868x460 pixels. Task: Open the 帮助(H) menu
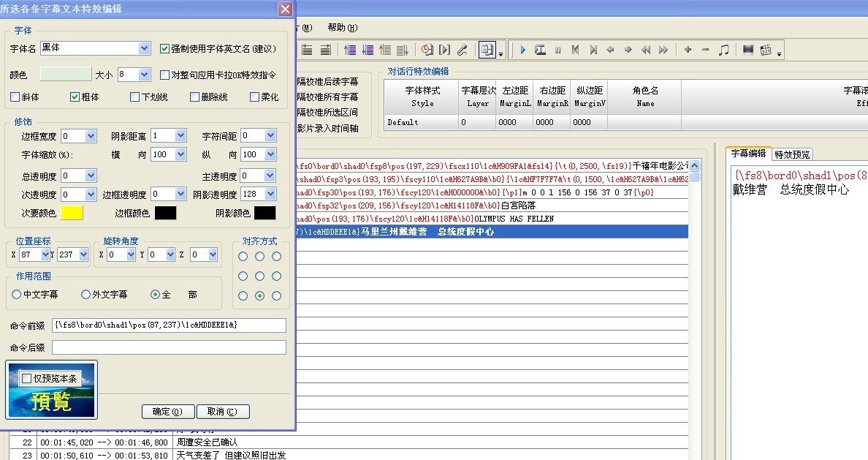point(342,28)
